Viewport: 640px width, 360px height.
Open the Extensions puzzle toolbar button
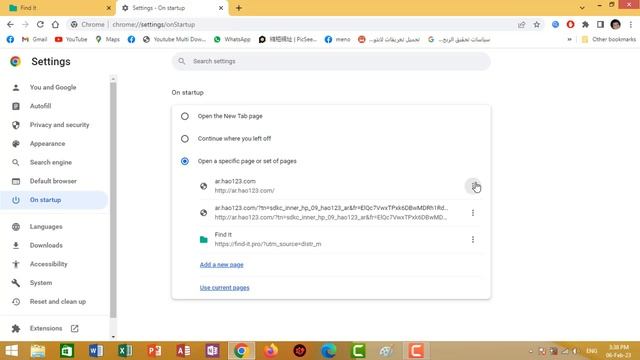tap(585, 24)
